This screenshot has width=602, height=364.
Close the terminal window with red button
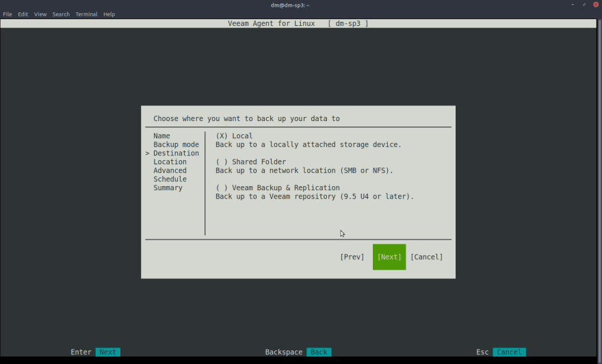(596, 5)
